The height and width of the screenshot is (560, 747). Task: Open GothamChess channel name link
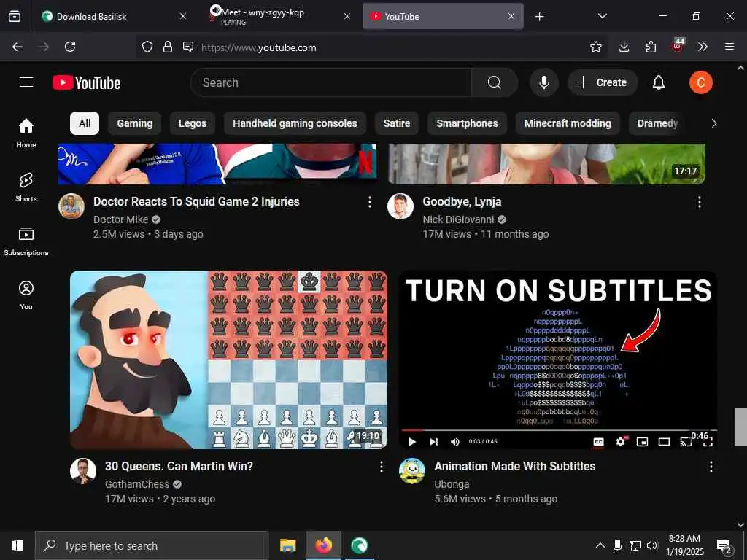click(137, 484)
